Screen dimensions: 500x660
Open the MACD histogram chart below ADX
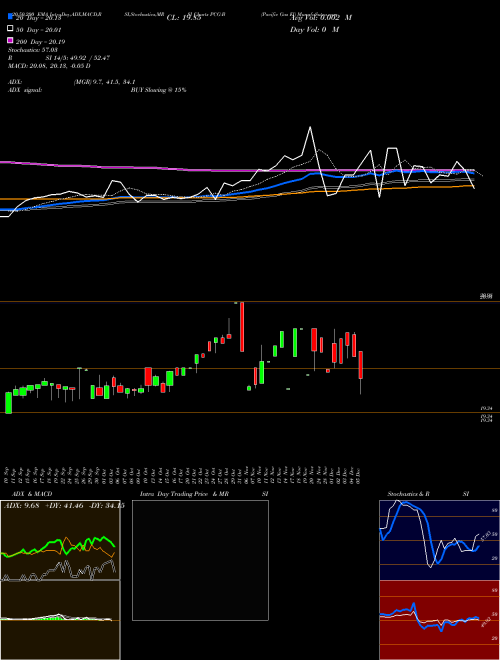pos(60,620)
